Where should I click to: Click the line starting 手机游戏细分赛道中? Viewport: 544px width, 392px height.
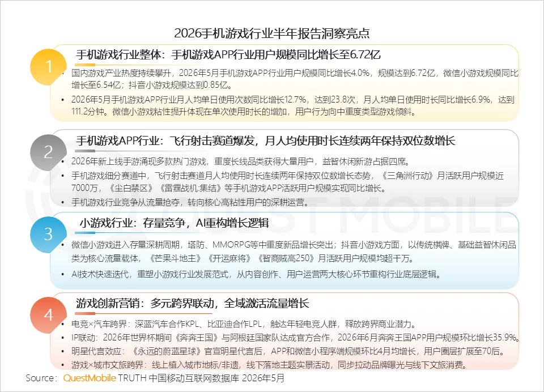pyautogui.click(x=287, y=176)
